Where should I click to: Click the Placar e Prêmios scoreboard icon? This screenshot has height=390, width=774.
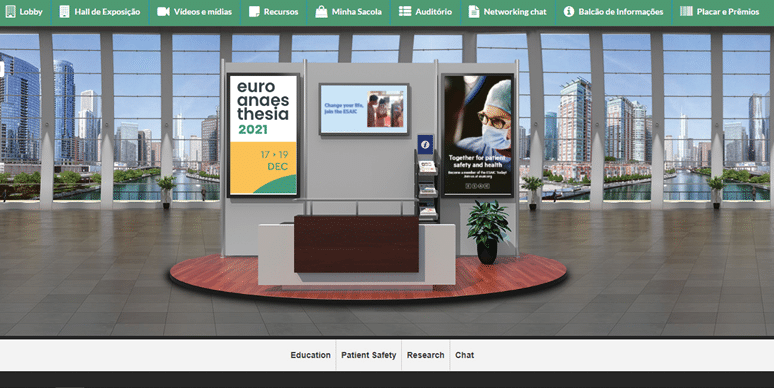(686, 11)
